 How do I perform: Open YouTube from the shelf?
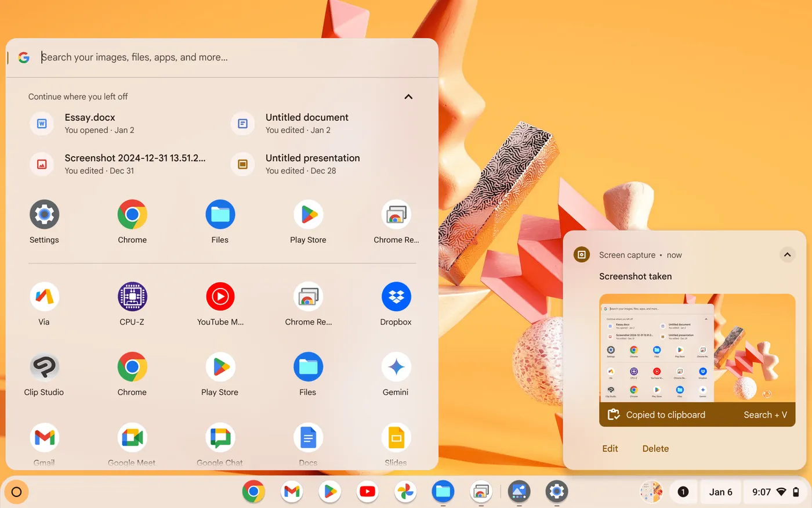(x=367, y=492)
